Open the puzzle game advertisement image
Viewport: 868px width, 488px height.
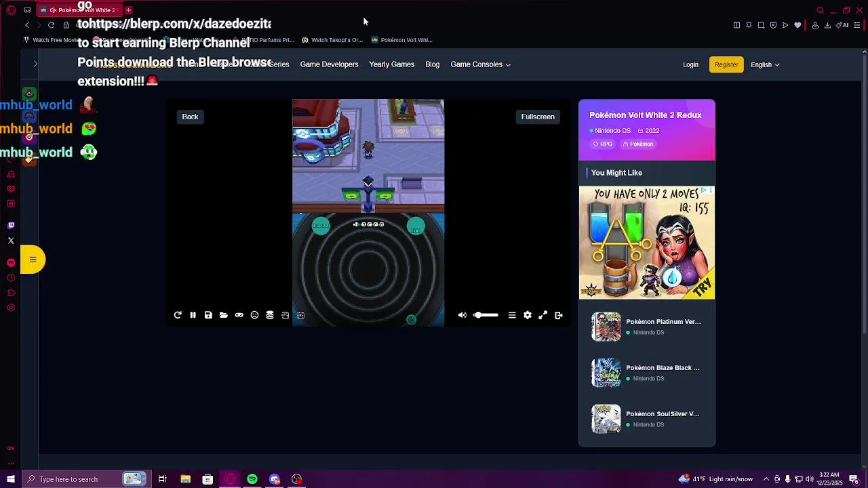point(647,243)
